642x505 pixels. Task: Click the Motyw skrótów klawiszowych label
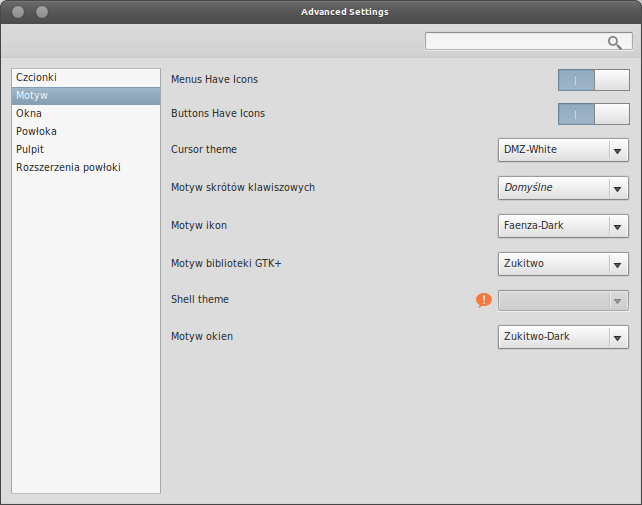tap(243, 188)
